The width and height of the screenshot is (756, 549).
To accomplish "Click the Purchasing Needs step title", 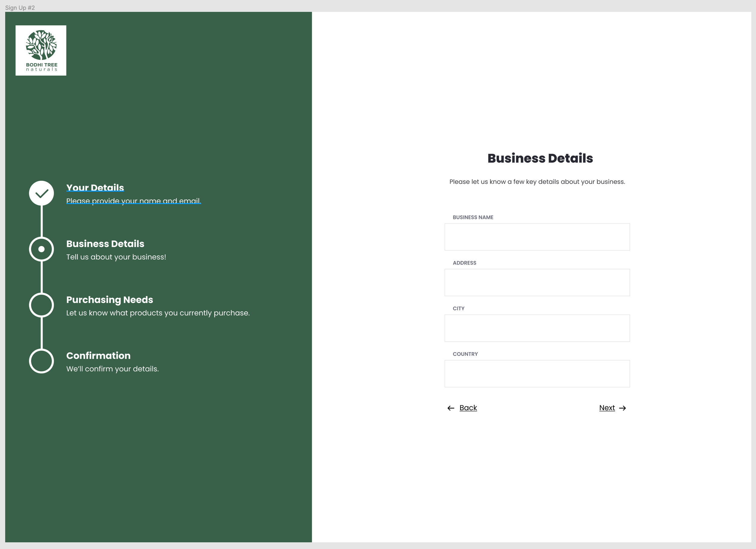I will pos(110,300).
